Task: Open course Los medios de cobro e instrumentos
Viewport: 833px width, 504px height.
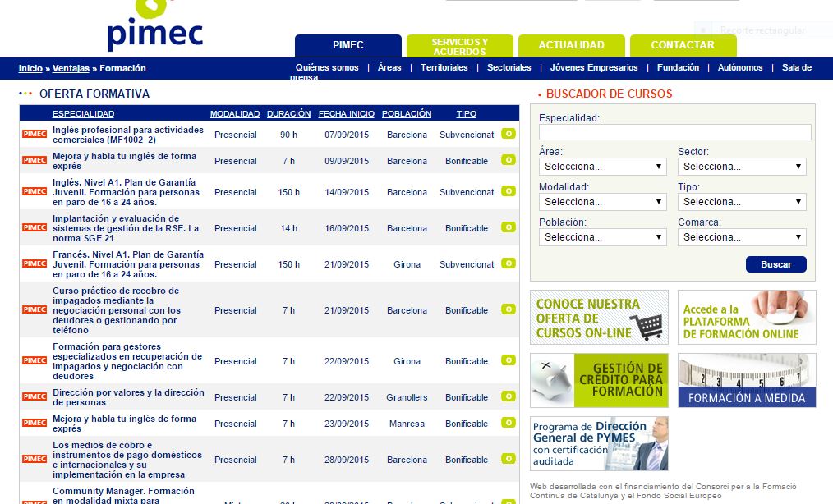Action: coord(127,460)
